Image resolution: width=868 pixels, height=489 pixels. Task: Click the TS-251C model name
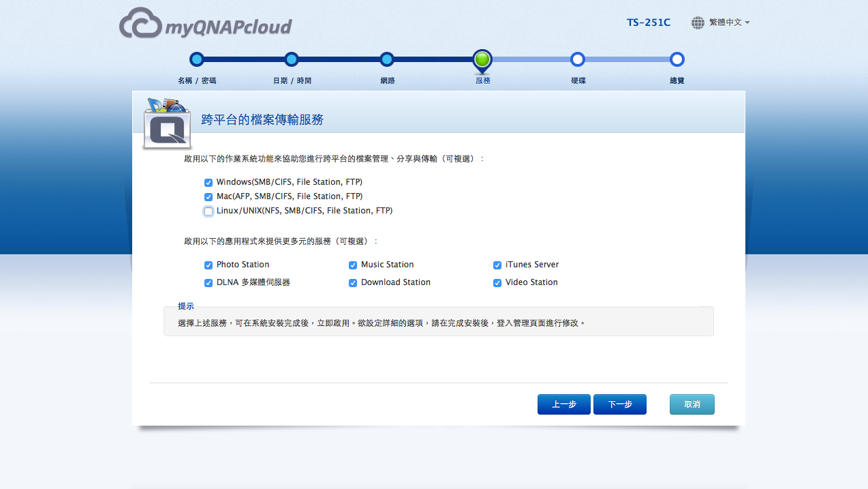point(649,23)
